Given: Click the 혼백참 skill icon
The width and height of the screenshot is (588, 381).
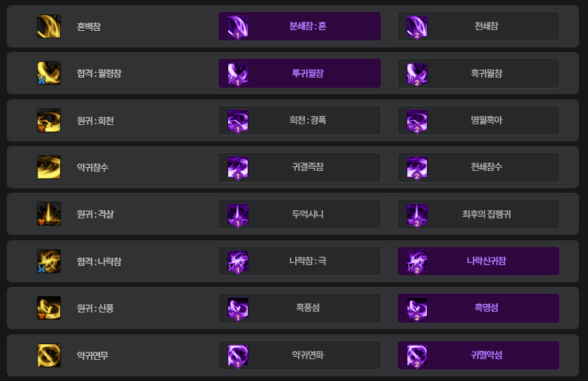Looking at the screenshot, I should pos(49,26).
